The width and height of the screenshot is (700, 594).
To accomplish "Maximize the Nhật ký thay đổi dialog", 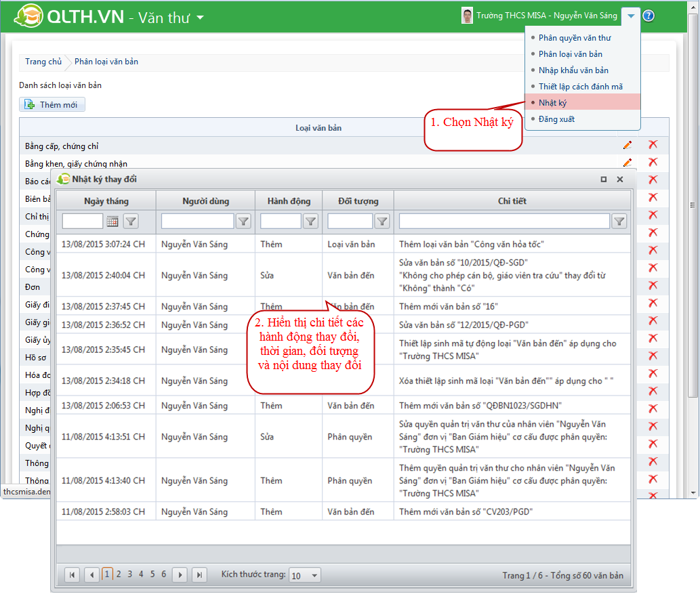I will click(604, 179).
